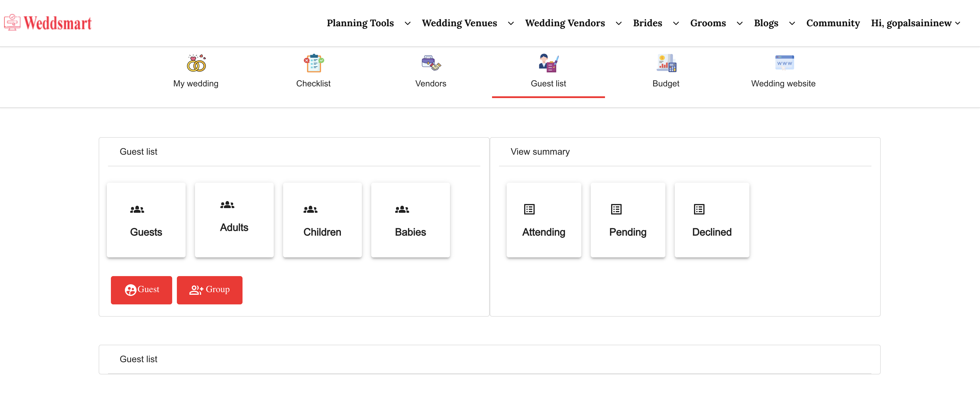Viewport: 980px width, 401px height.
Task: Expand the Wedding Vendors dropdown chevron
Action: [x=619, y=24]
